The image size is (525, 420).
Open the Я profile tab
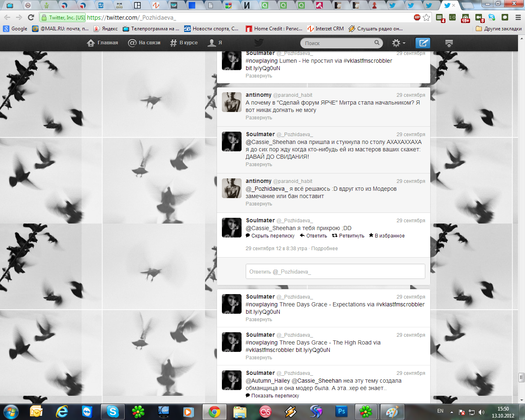click(215, 43)
